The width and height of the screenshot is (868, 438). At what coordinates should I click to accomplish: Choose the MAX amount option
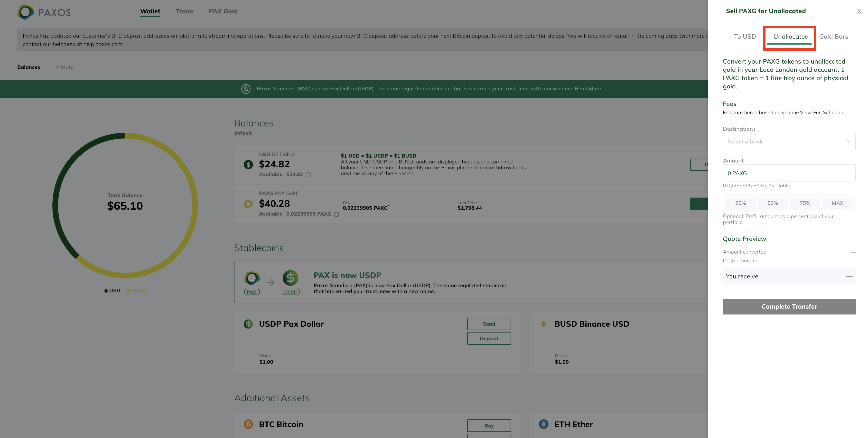pos(837,203)
